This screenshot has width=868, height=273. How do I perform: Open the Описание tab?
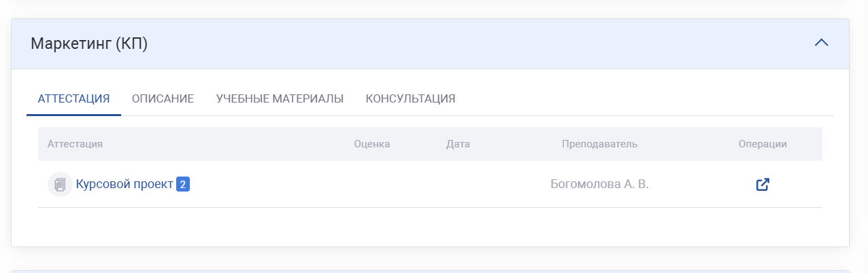[x=163, y=98]
